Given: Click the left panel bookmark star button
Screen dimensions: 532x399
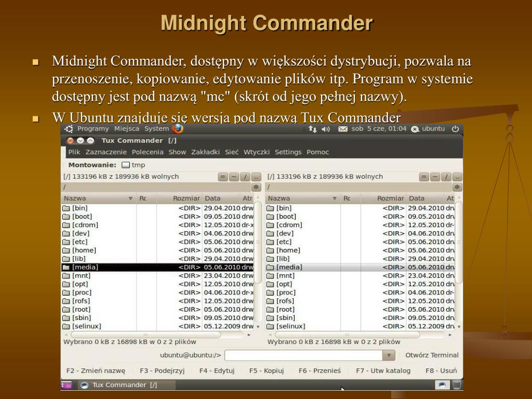Looking at the screenshot, I should click(256, 187).
